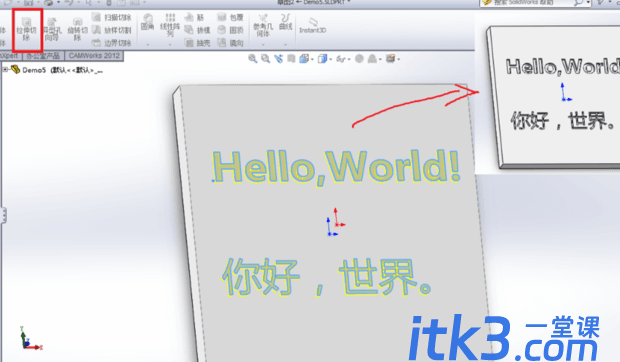Click the Zoom to Area view icon
The image size is (620, 362).
pos(265,59)
